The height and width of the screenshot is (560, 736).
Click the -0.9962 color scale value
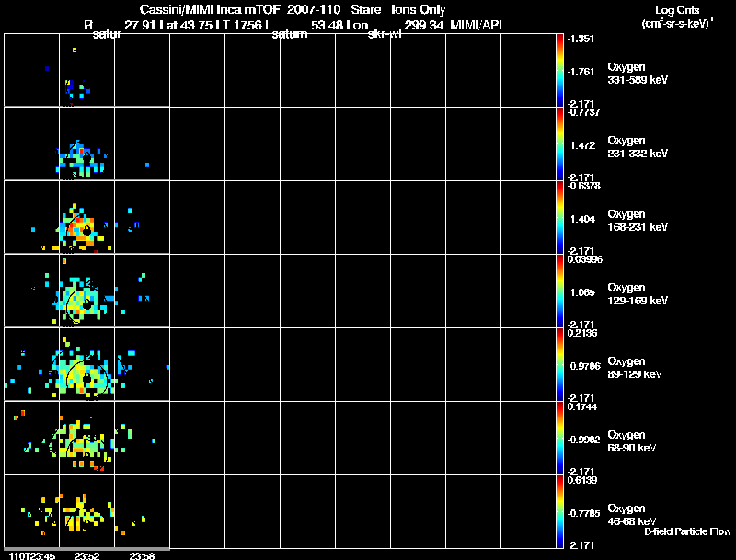tap(583, 440)
